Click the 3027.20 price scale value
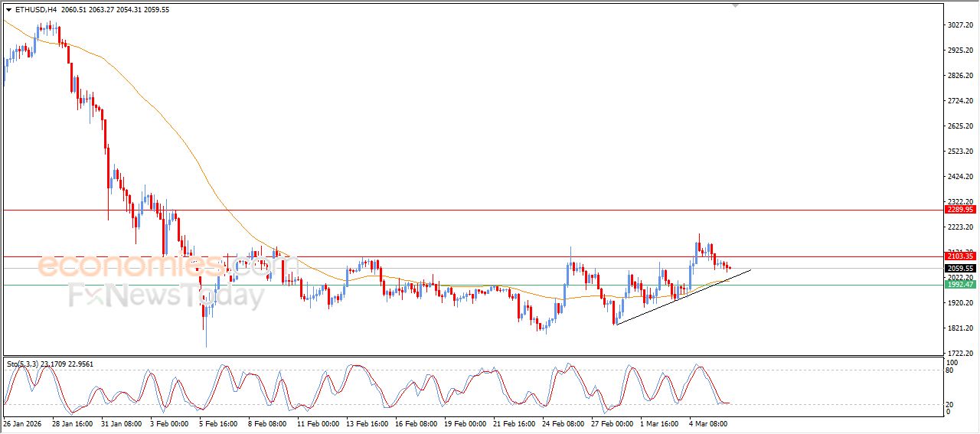Image resolution: width=980 pixels, height=434 pixels. pyautogui.click(x=959, y=25)
